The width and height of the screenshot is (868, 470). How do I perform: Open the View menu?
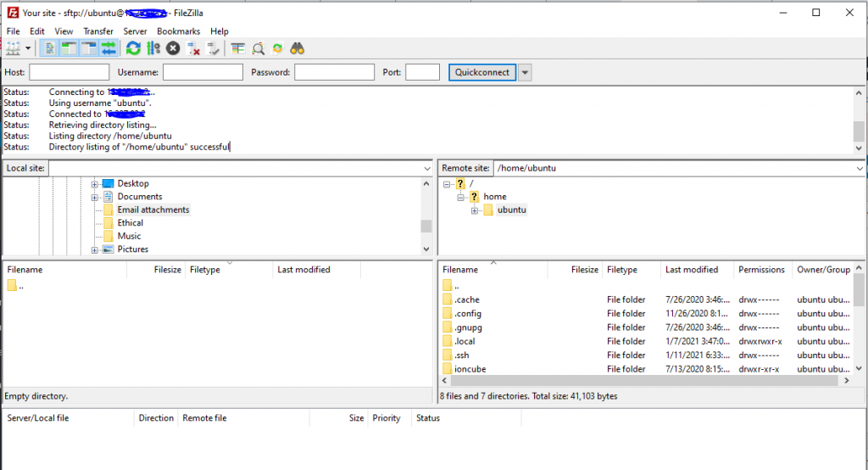tap(64, 31)
